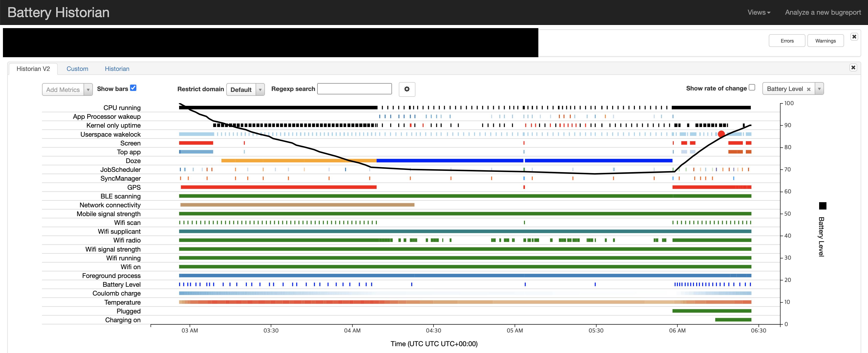The width and height of the screenshot is (868, 353).
Task: Select the Wifi supplicant row label
Action: [119, 231]
